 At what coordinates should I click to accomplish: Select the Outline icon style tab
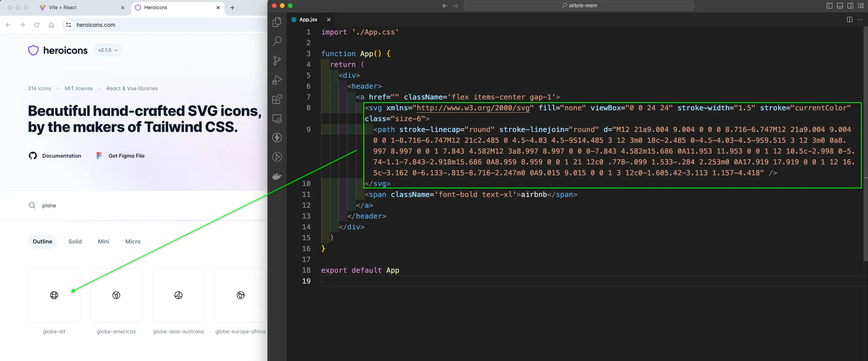tap(42, 241)
